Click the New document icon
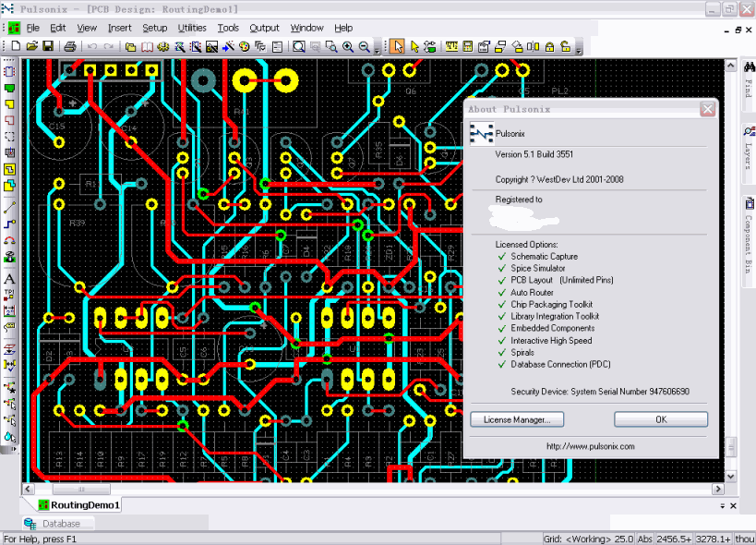The image size is (756, 545). [x=16, y=46]
